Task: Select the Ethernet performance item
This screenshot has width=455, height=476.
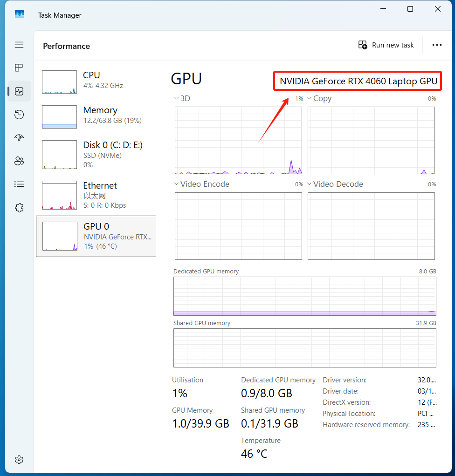Action: pyautogui.click(x=96, y=195)
